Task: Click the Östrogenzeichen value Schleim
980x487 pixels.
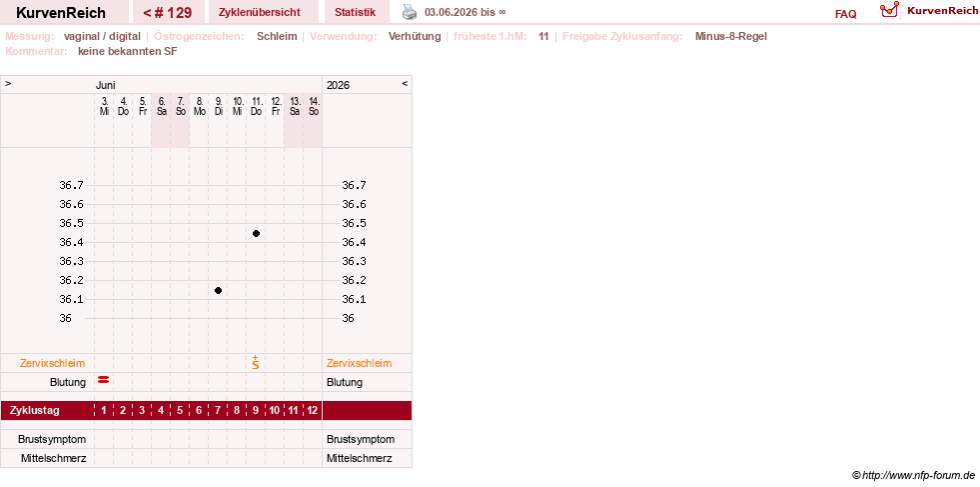Action: [x=277, y=36]
